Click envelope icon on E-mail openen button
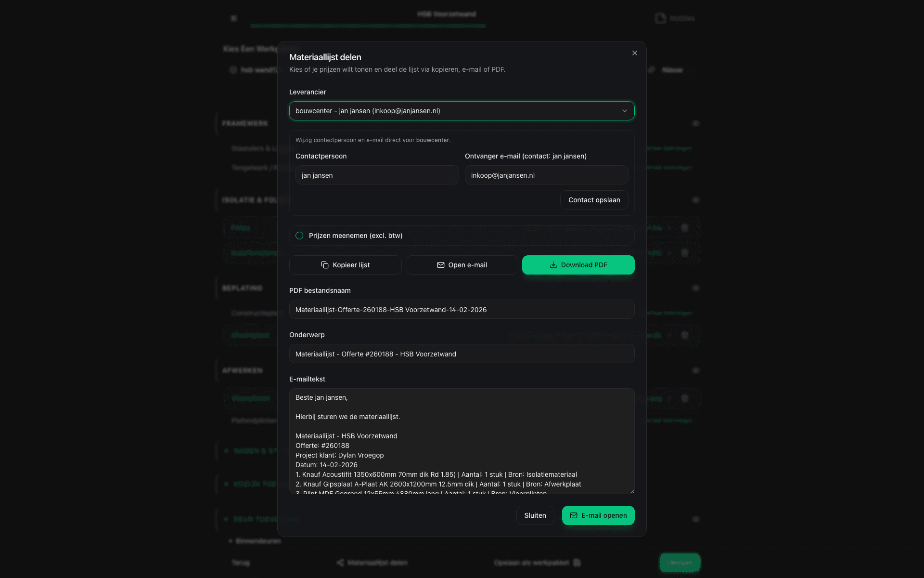The width and height of the screenshot is (924, 578). coord(574,515)
